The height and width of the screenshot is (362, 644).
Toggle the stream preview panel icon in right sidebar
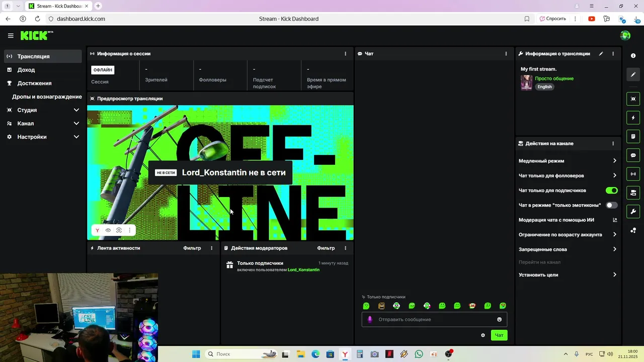(633, 99)
